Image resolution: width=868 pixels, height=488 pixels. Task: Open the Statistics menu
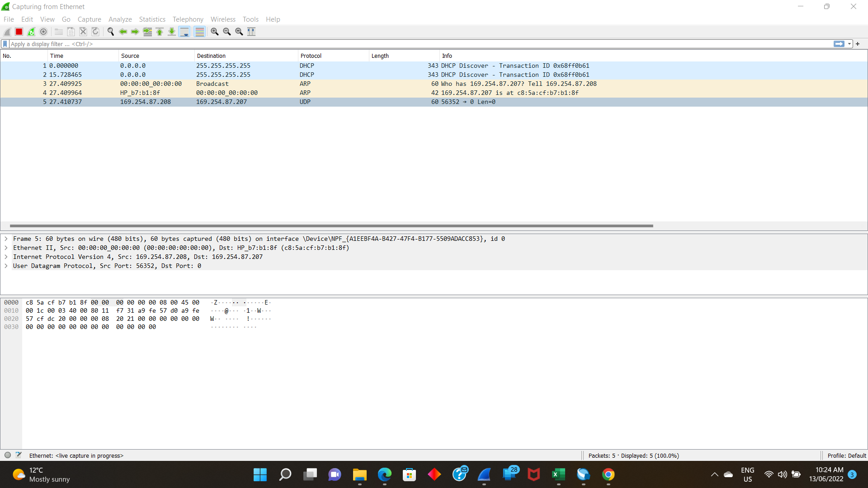(x=152, y=19)
